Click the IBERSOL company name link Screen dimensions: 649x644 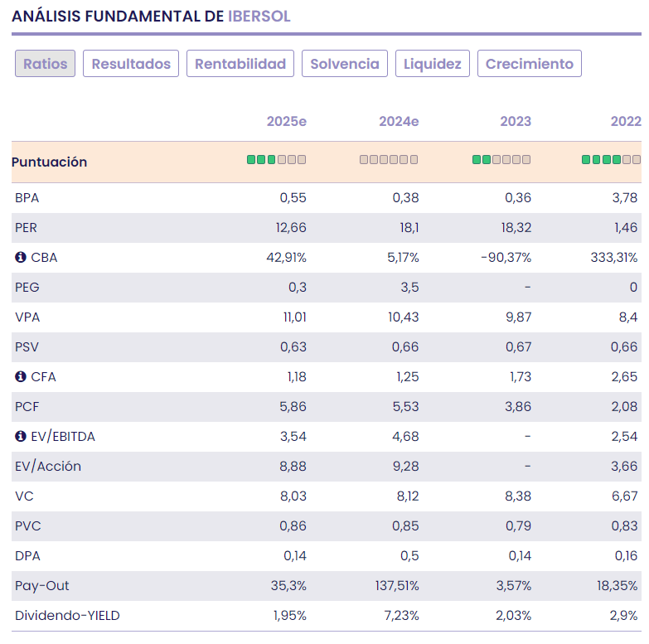259,16
